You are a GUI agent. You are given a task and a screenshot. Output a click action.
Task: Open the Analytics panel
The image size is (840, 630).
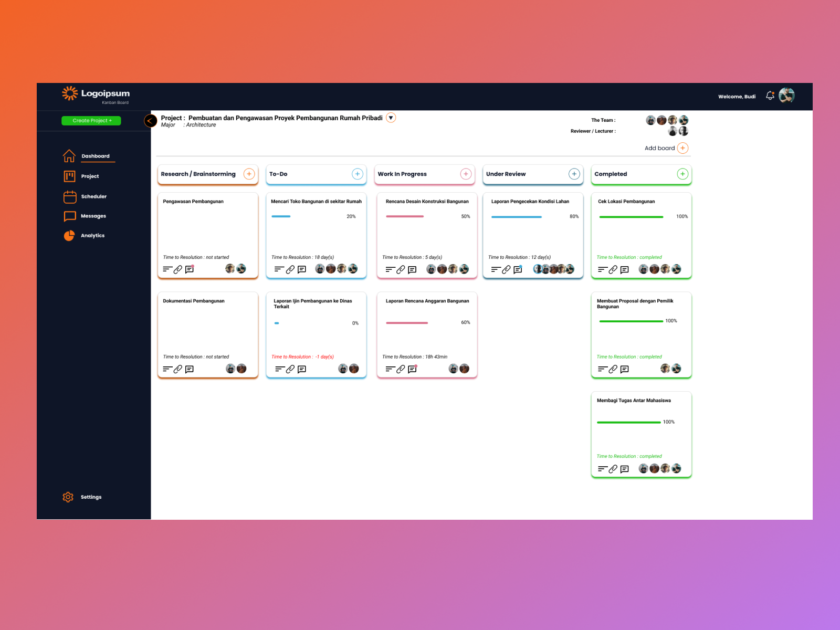point(69,235)
